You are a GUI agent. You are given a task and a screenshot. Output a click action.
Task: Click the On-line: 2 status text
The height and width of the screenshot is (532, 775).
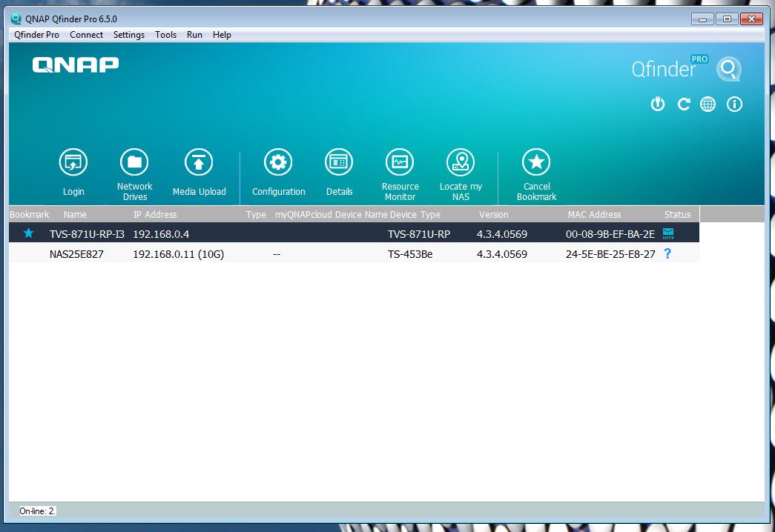pyautogui.click(x=38, y=511)
